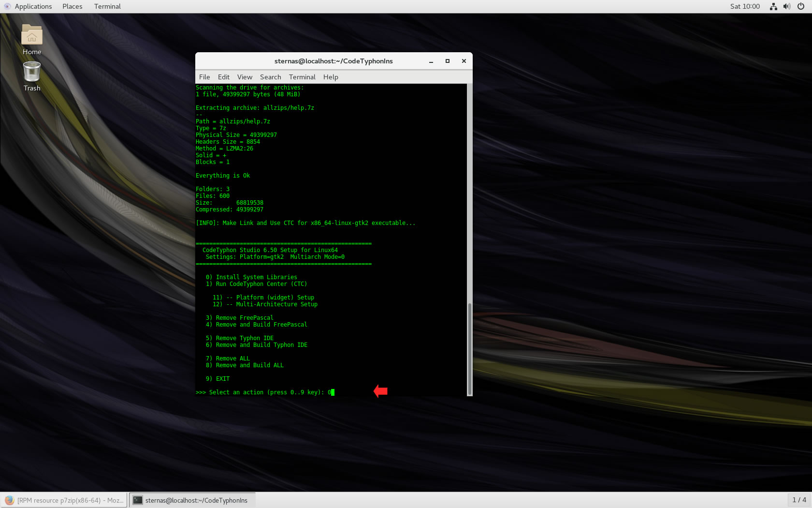Image resolution: width=812 pixels, height=508 pixels.
Task: Click the Sat 10:00 clock
Action: coord(745,6)
